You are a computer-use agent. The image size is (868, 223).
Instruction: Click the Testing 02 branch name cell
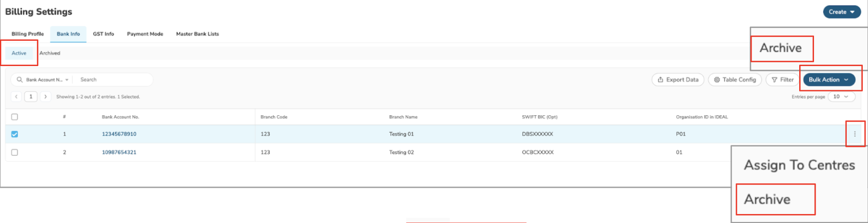click(401, 152)
